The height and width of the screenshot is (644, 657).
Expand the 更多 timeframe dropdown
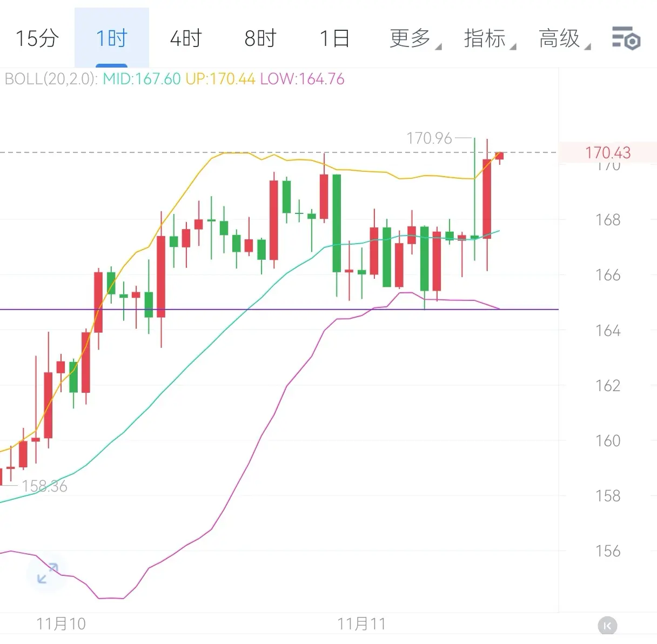coord(415,38)
